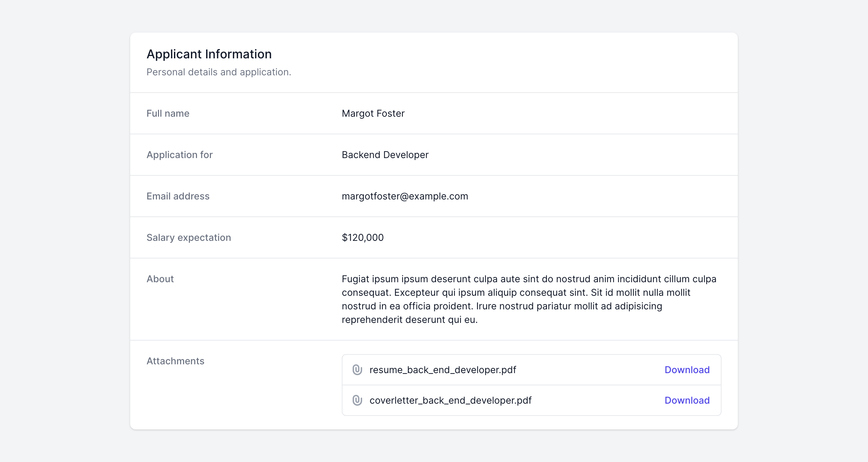Click the 'Personal details and application' subtitle
This screenshot has height=462, width=868.
[x=219, y=72]
